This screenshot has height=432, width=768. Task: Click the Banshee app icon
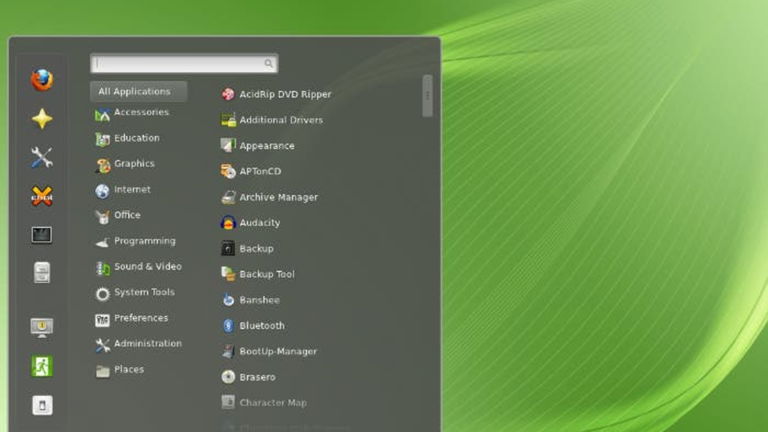[228, 300]
